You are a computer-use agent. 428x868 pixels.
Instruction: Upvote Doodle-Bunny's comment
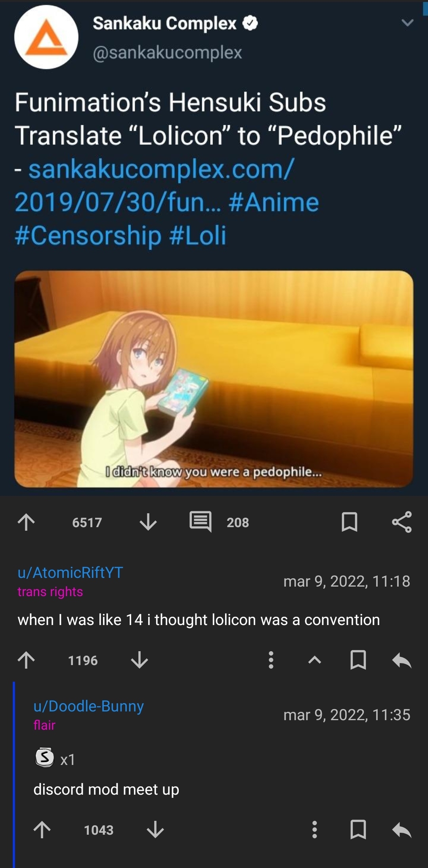pos(42,830)
